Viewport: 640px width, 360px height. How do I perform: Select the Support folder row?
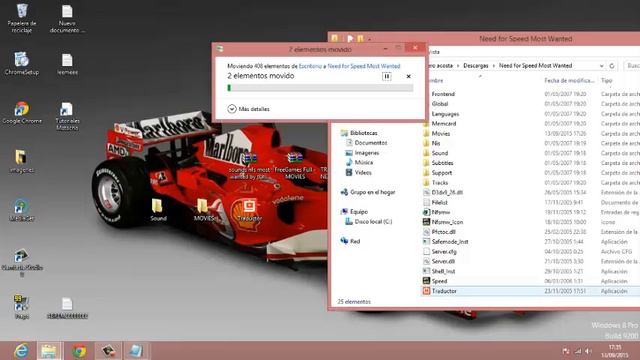point(531,173)
